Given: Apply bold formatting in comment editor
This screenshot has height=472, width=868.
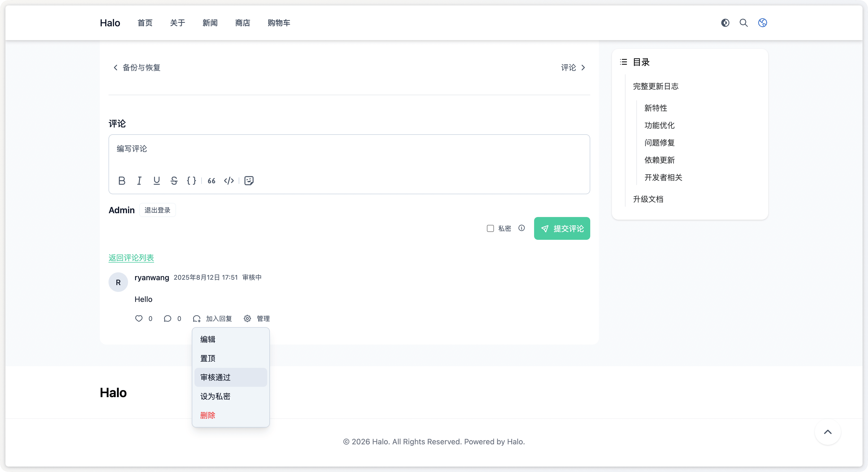Looking at the screenshot, I should click(x=122, y=181).
